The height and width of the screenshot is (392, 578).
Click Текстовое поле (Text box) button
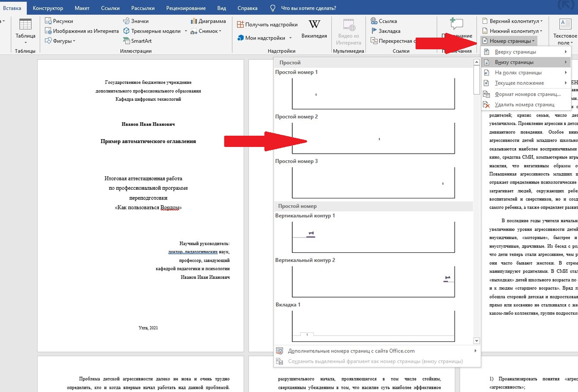pos(565,32)
